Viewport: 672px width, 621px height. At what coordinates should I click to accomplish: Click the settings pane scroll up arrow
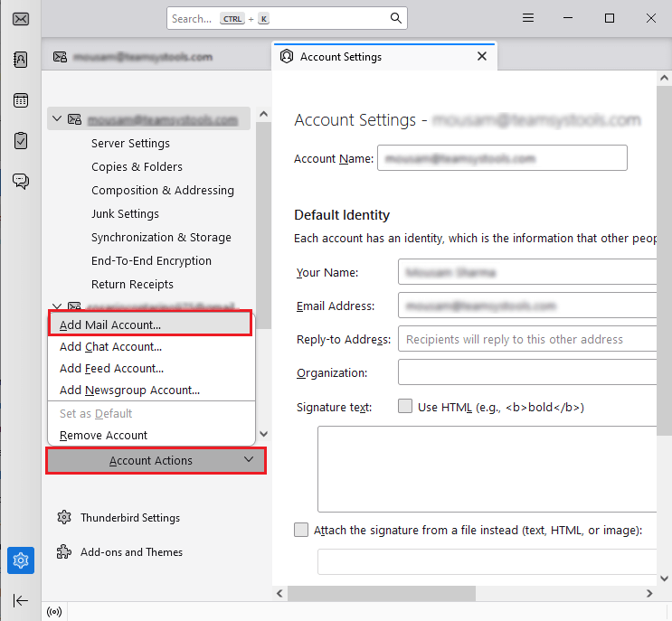point(664,78)
